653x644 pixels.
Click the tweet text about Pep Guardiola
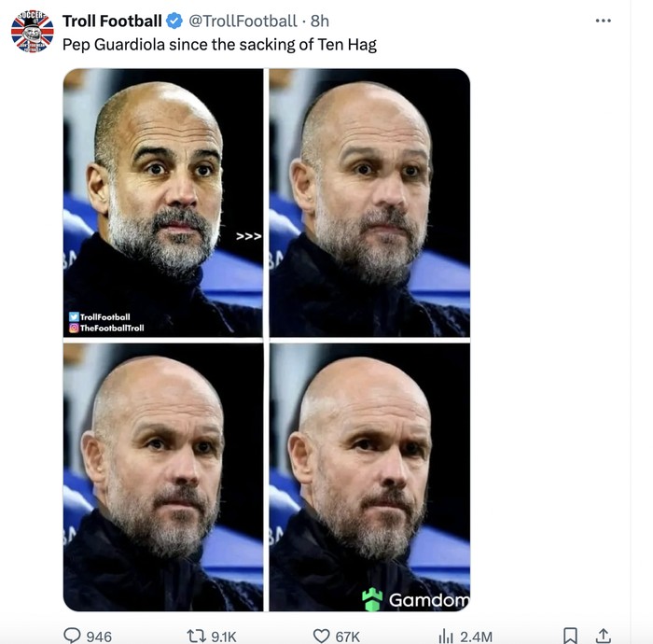[x=219, y=44]
